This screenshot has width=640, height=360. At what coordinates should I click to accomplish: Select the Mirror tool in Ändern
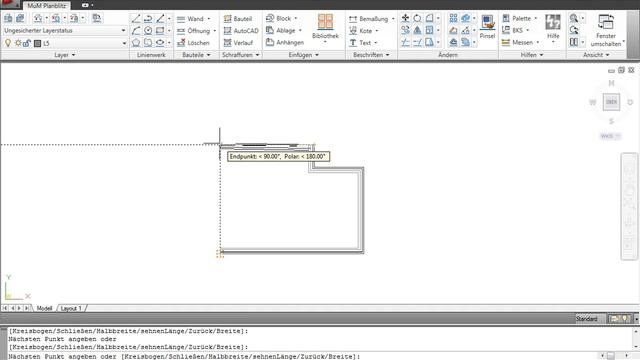click(x=417, y=30)
